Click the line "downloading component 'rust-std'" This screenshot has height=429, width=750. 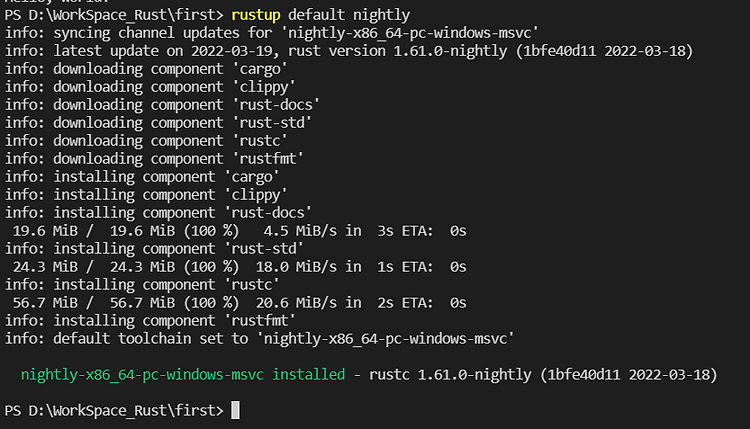(x=158, y=123)
